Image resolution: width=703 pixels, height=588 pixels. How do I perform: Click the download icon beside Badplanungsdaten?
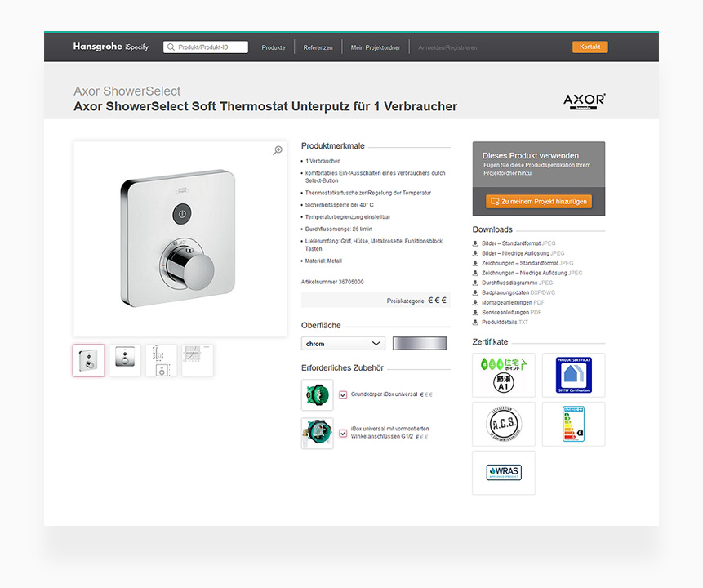click(x=475, y=293)
